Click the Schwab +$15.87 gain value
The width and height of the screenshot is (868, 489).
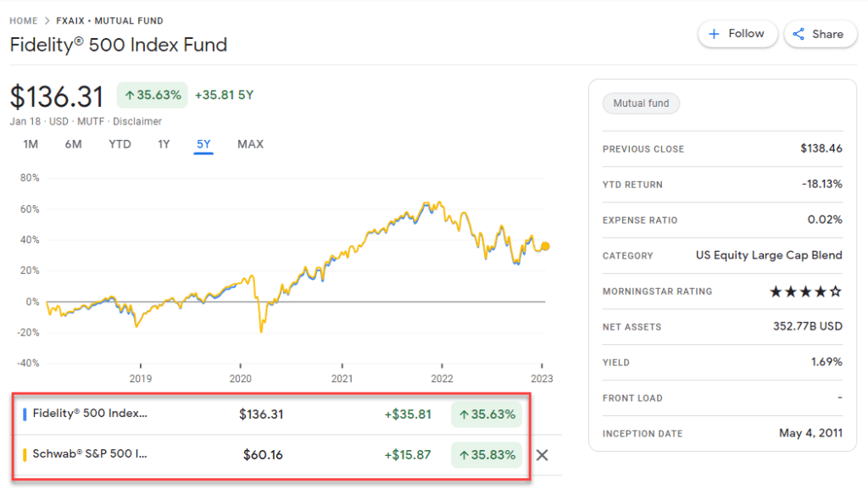[x=408, y=455]
